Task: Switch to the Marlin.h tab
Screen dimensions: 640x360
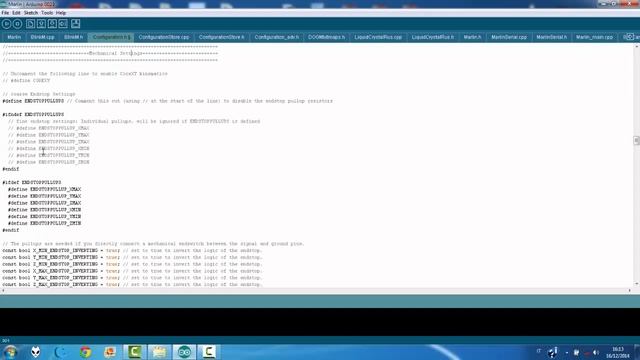Action: click(x=472, y=37)
